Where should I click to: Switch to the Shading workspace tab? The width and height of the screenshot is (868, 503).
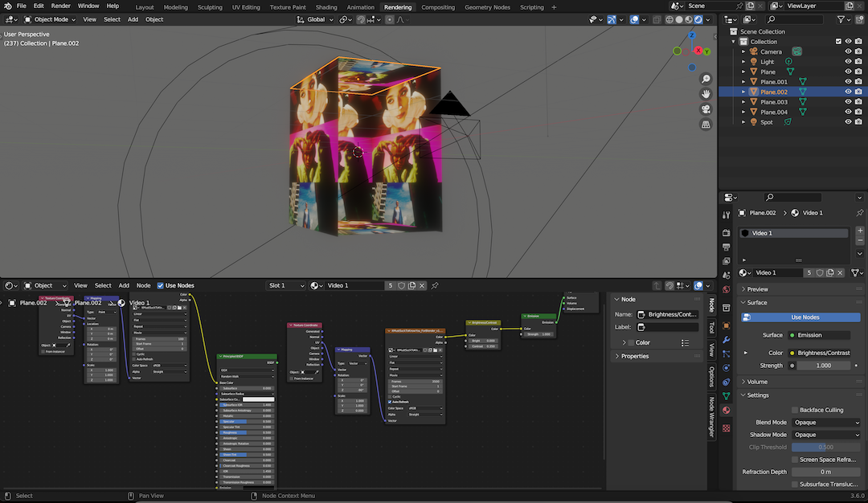[326, 7]
